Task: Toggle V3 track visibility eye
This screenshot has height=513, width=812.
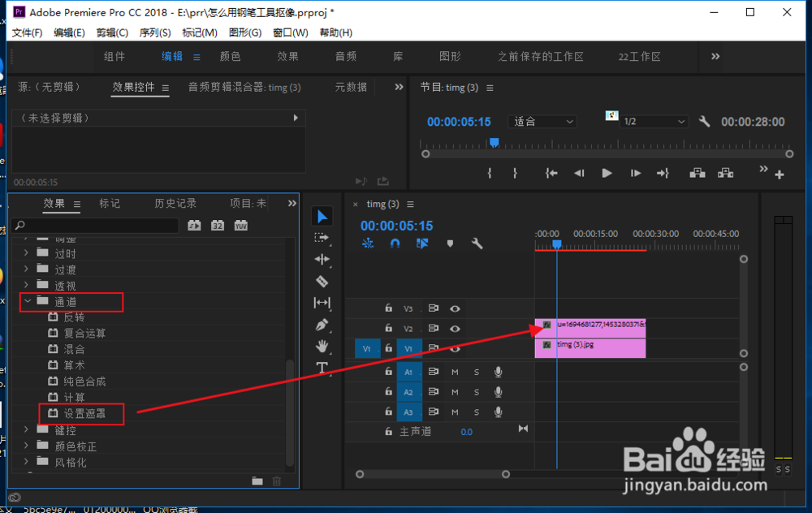Action: click(455, 308)
